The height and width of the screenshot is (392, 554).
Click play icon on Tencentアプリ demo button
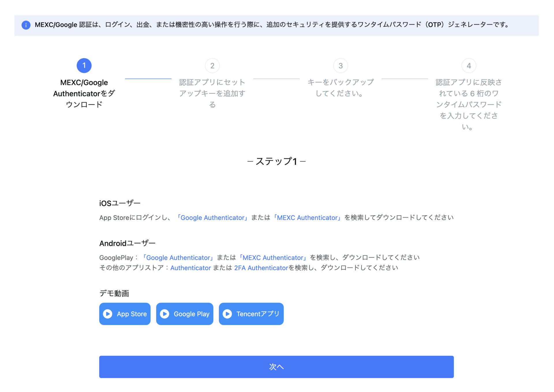(x=227, y=314)
